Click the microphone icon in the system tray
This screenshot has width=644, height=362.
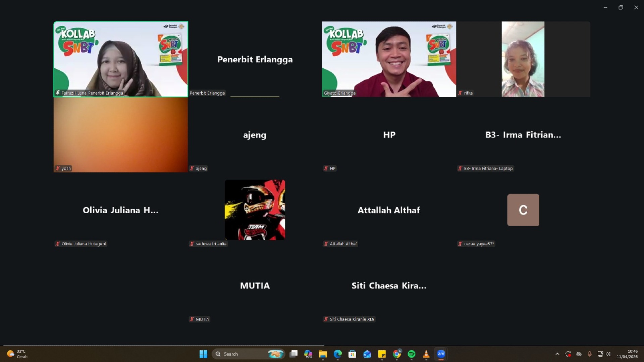590,354
